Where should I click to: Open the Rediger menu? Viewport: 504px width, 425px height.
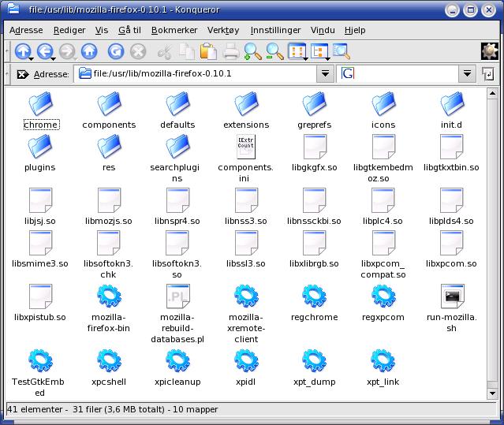tap(69, 30)
